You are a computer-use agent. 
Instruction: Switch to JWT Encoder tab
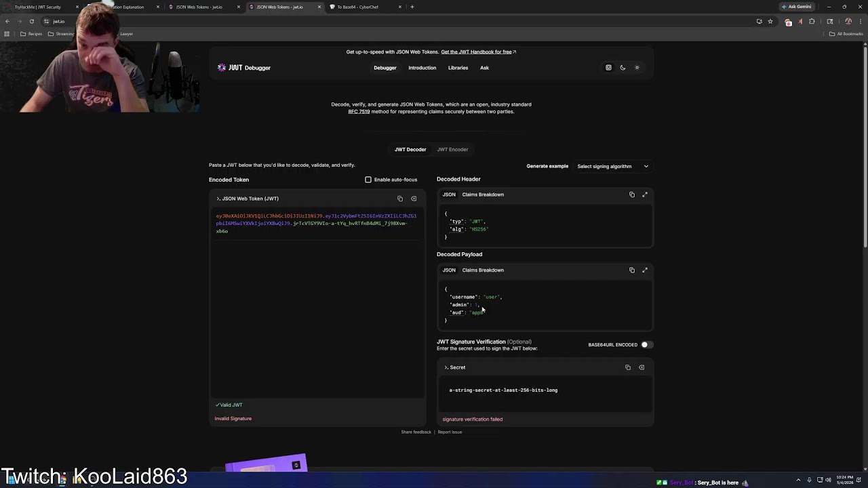click(452, 149)
